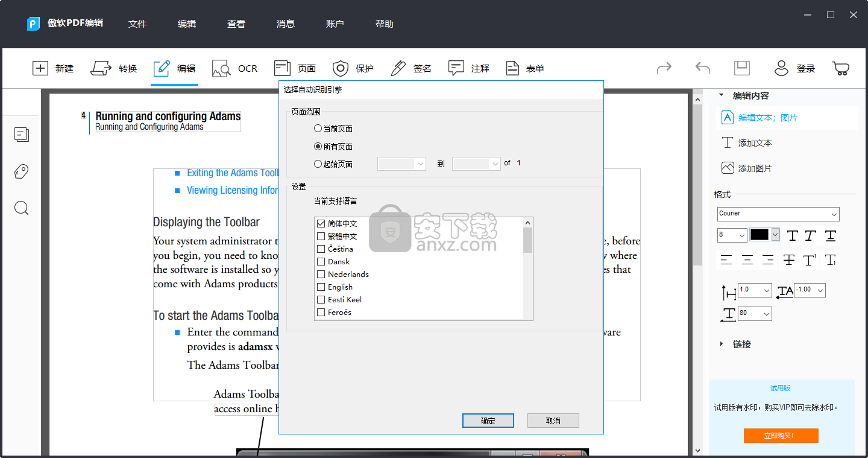The height and width of the screenshot is (458, 868).
Task: Select the 添加图片 add image tool
Action: coord(747,168)
